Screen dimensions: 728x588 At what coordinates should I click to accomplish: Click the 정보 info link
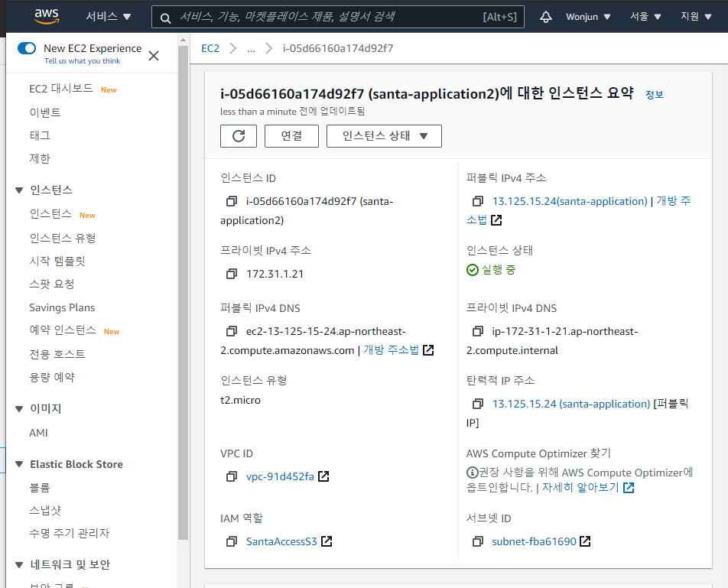point(654,95)
